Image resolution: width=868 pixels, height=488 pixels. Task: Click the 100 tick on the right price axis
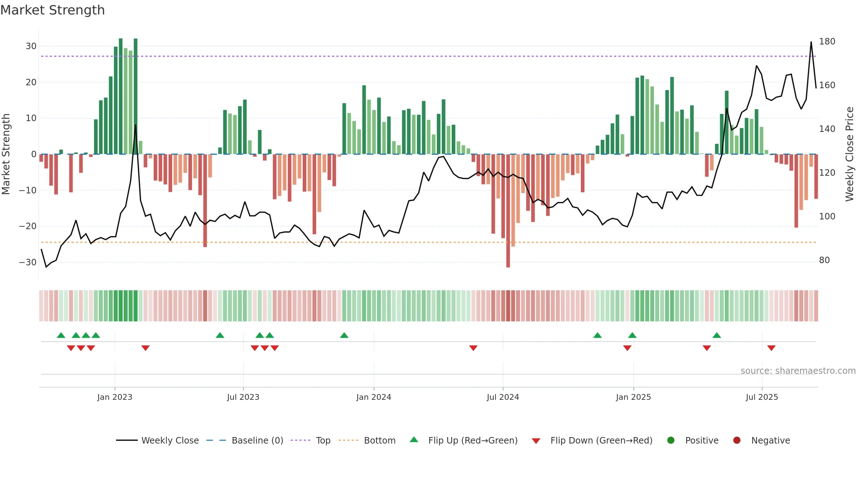pyautogui.click(x=827, y=216)
